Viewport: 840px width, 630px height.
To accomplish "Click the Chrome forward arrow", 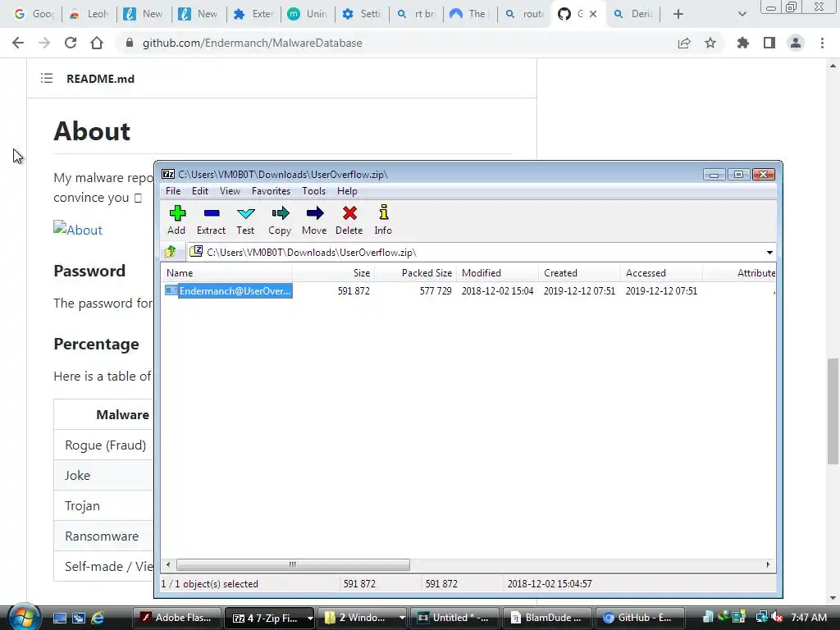I will pos(44,43).
